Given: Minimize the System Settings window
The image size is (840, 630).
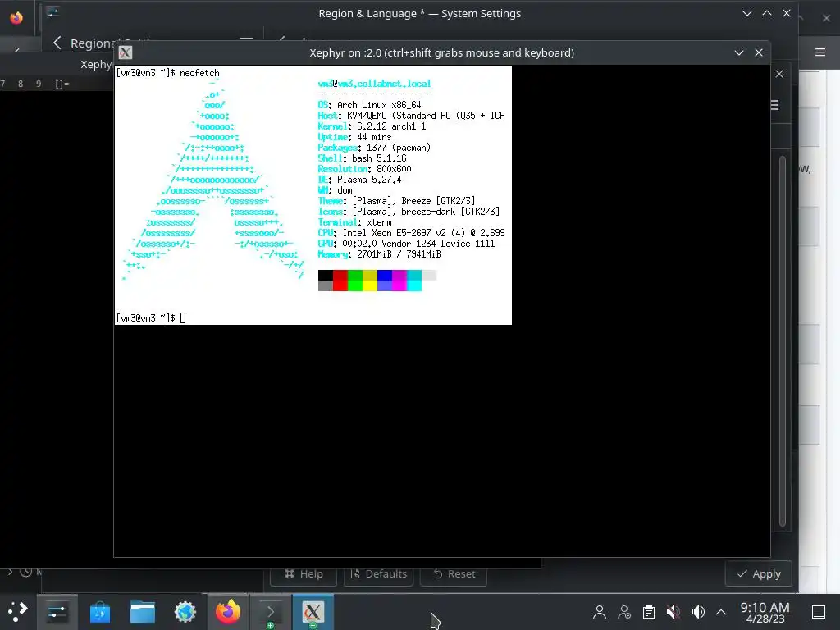Looking at the screenshot, I should tap(746, 13).
